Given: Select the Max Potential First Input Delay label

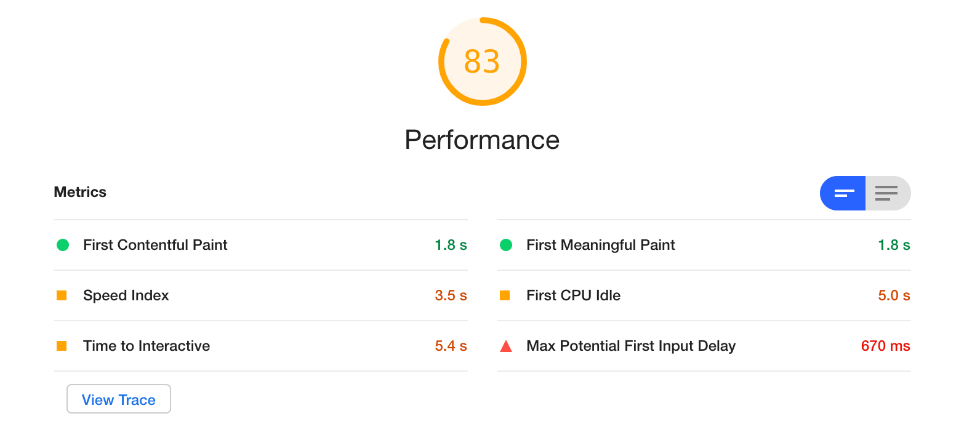Looking at the screenshot, I should tap(630, 346).
